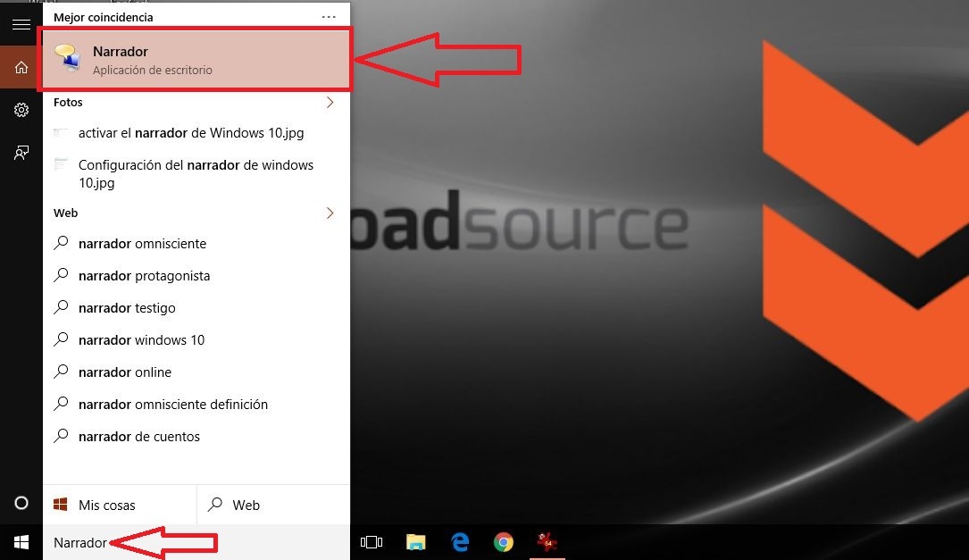Search web for 'narrador windows 10'
Screen dimensions: 969x560
[196, 340]
